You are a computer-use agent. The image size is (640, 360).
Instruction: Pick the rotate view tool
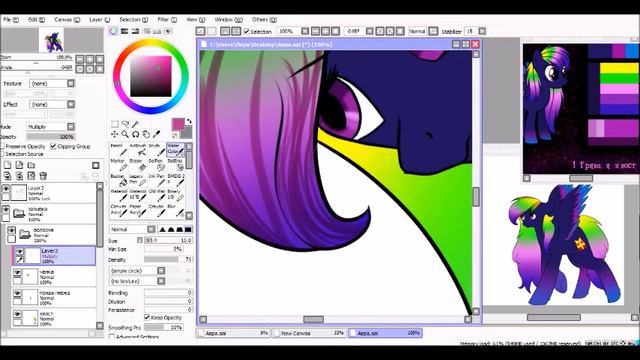(x=136, y=134)
